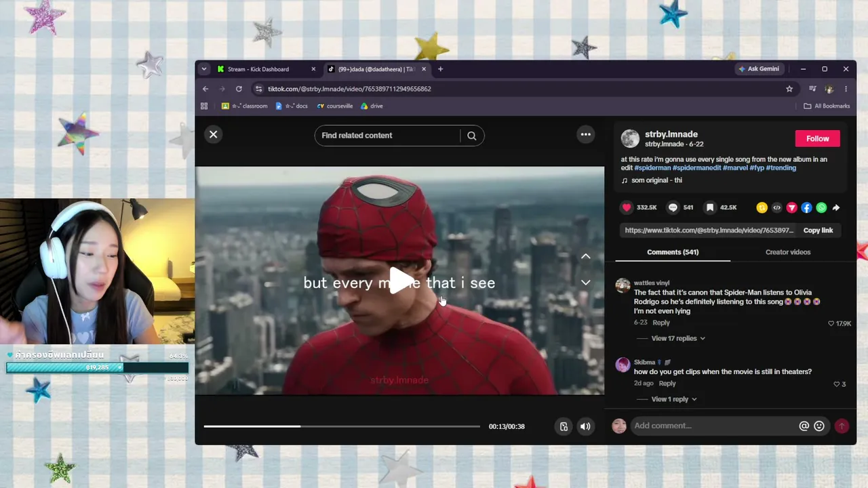Save video with the bookmark icon
Screen dimensions: 868x488
point(709,207)
